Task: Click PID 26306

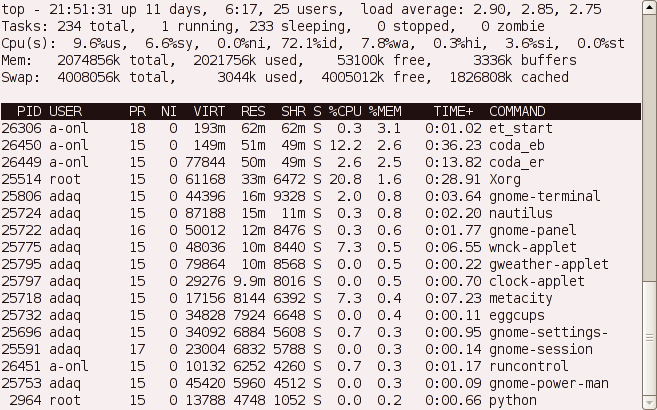Action: (21, 129)
